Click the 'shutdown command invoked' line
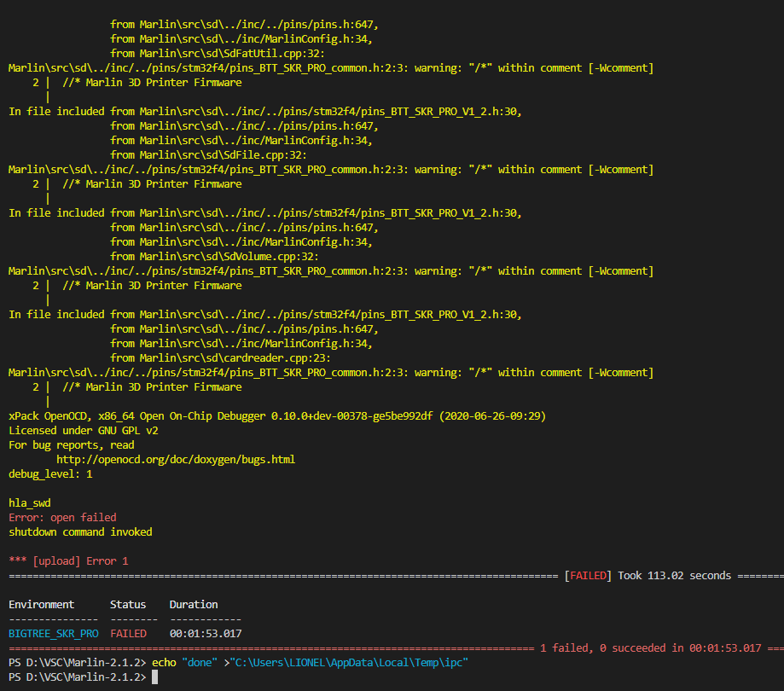 (x=80, y=532)
